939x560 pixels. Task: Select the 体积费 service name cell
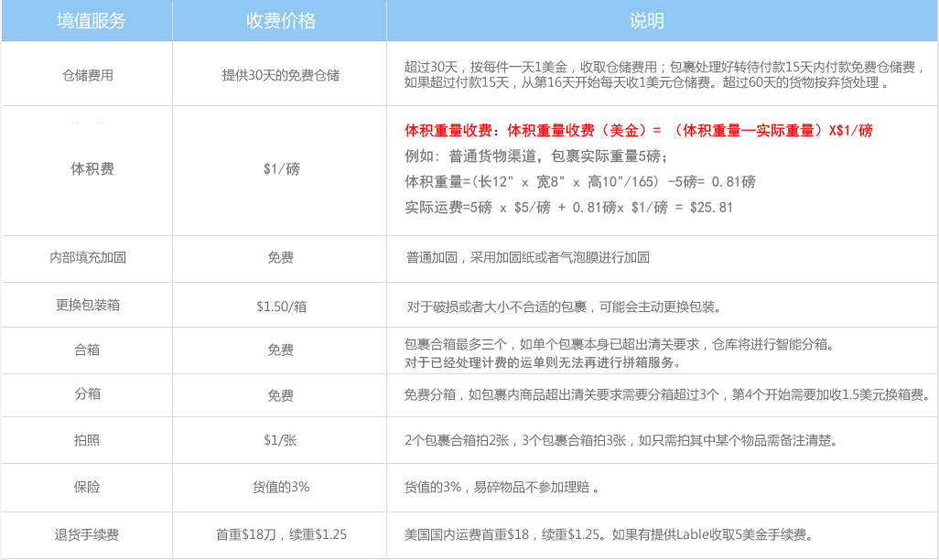tap(92, 169)
